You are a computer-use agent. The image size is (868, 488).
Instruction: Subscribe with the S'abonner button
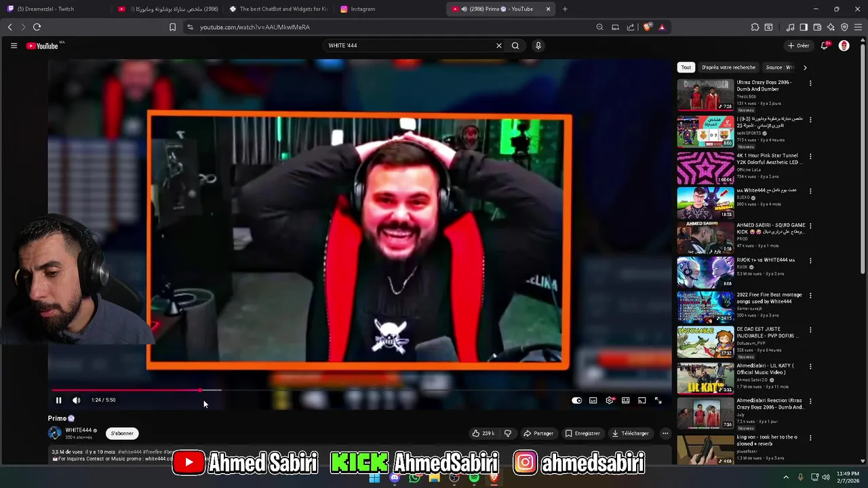pos(122,433)
